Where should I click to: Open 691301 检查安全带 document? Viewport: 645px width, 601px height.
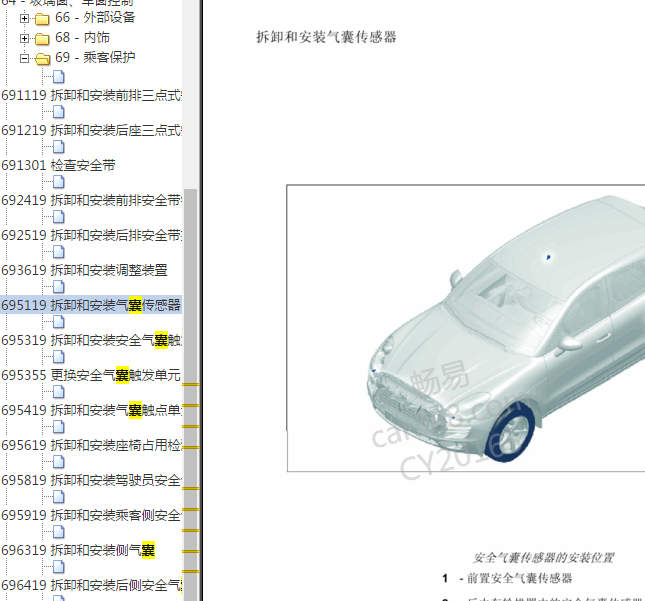point(58,165)
